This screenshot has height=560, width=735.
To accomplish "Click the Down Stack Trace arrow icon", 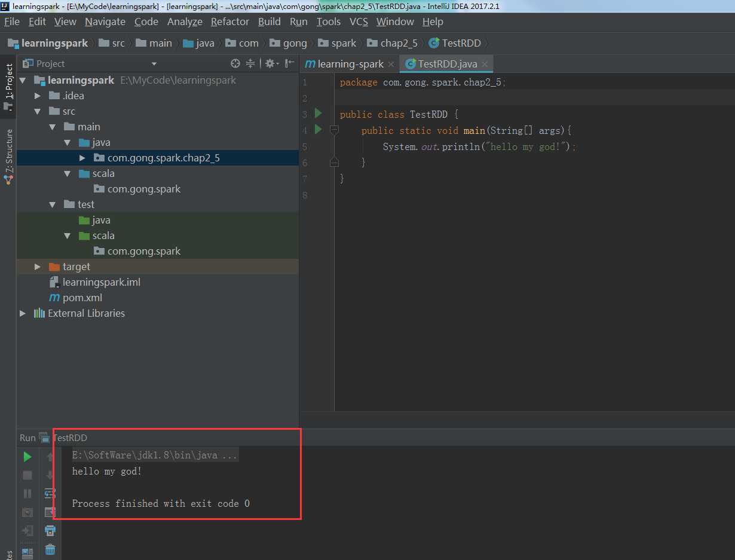I will [x=50, y=475].
